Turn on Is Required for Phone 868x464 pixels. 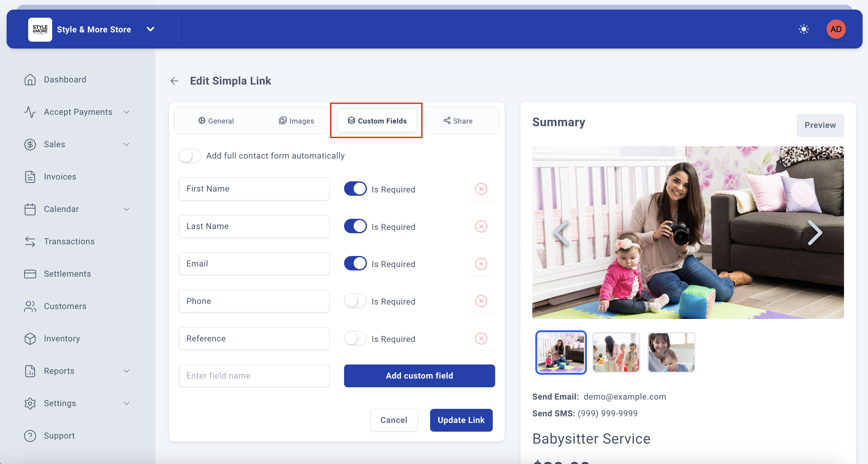click(x=355, y=301)
